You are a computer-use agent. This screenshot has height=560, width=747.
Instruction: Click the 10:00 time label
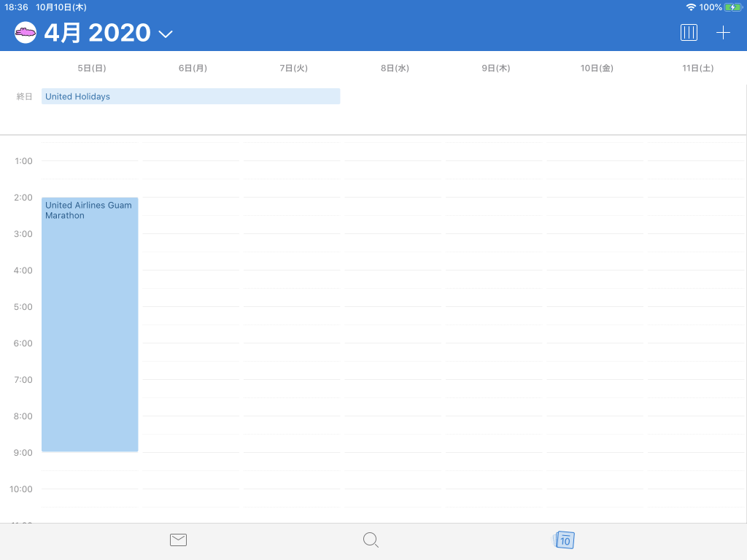tap(21, 489)
